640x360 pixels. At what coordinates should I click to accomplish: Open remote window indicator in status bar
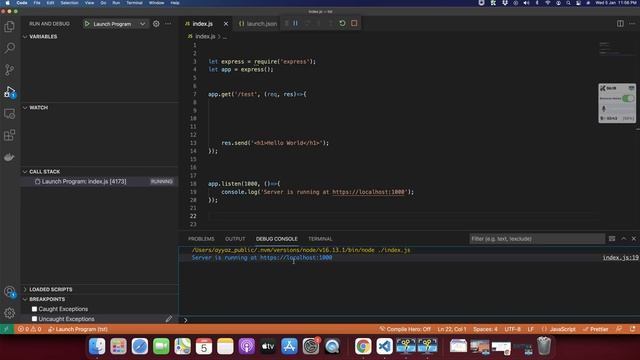(x=7, y=329)
